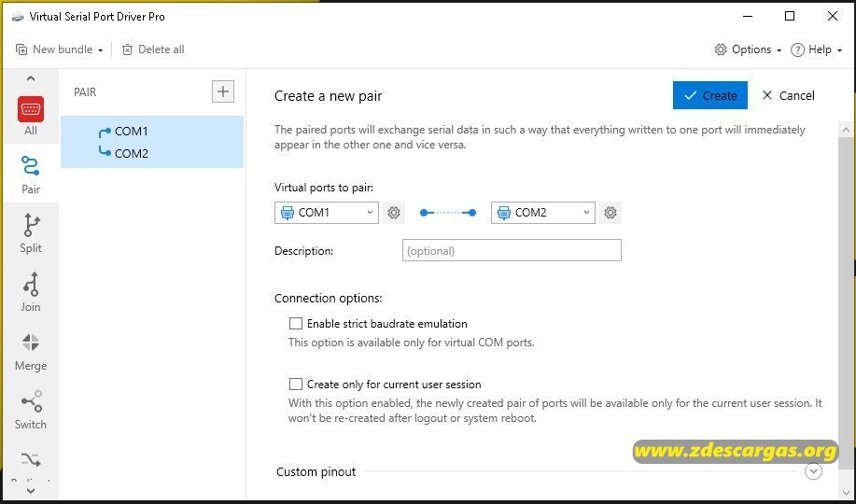The image size is (856, 504).
Task: Open the Merge bundle type
Action: click(x=31, y=352)
